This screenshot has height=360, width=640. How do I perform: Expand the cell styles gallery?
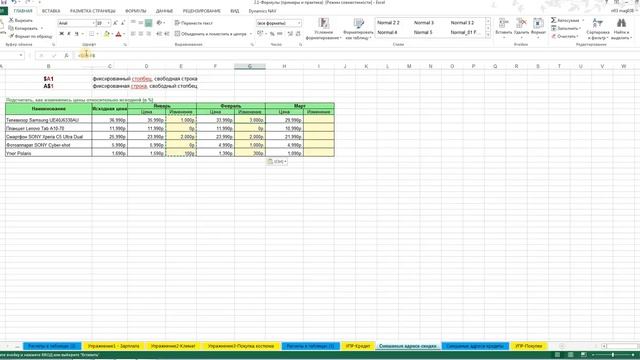(487, 36)
